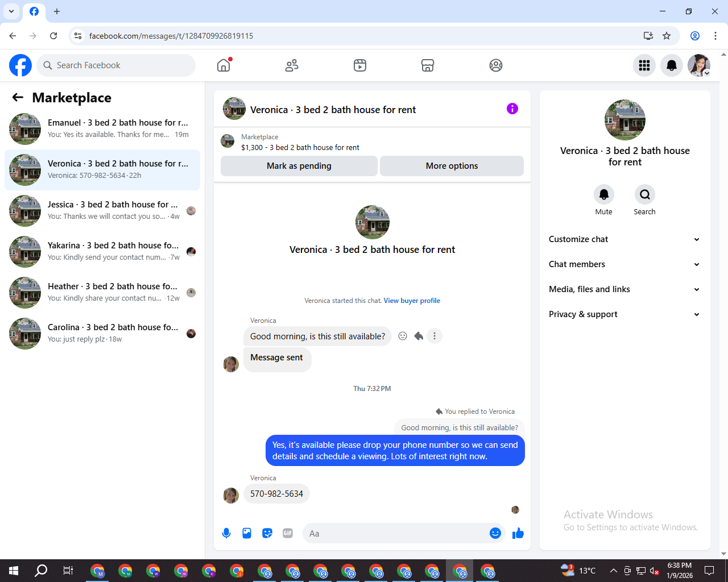728x582 pixels.
Task: Click the $1,300 listing title link
Action: [300, 147]
